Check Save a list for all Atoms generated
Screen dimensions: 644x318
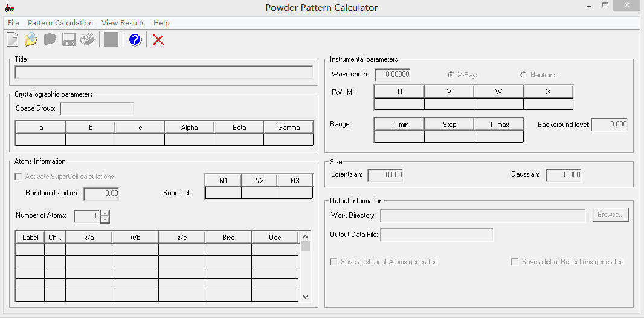pos(334,262)
